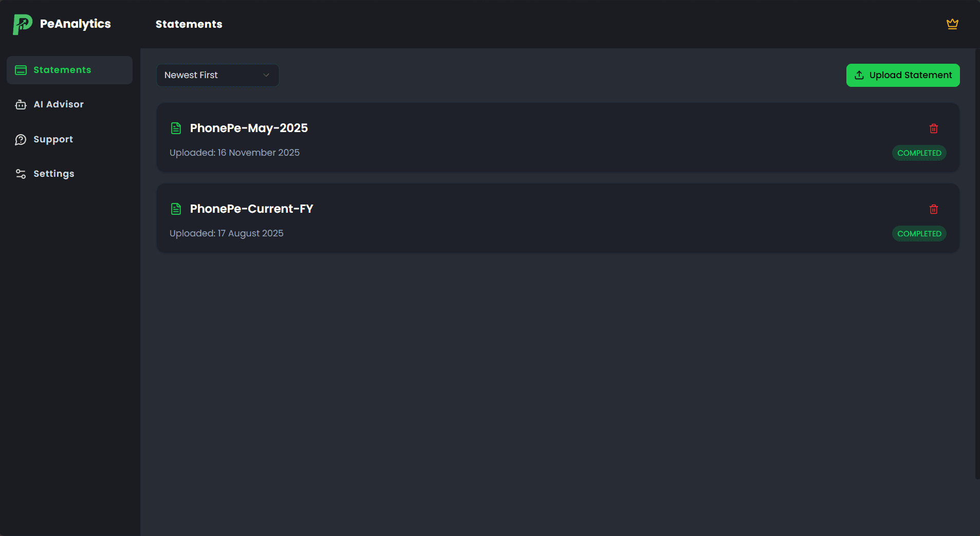Open the Settings sliders icon
Viewport: 980px width, 536px height.
21,174
